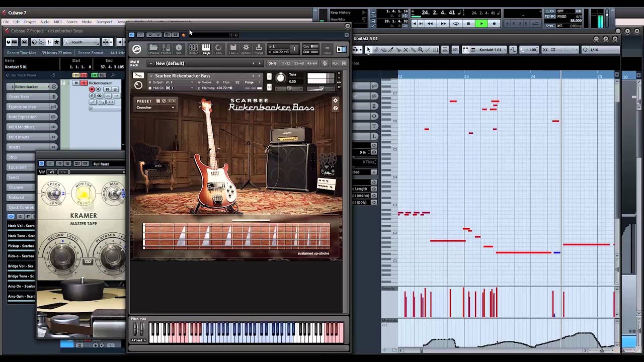The image size is (644, 362).
Task: Open the instrument wrench edit mode
Action: click(x=137, y=76)
